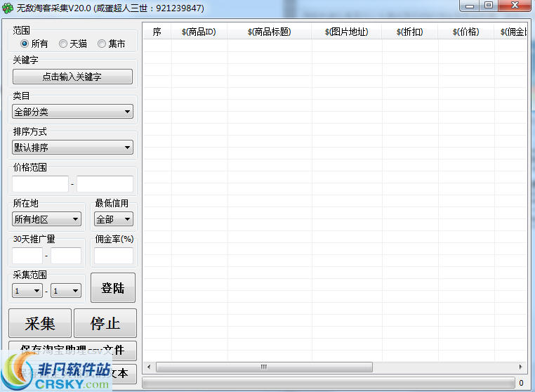Screen dimensions: 535x392
Task: Click the $(商品ID) column header
Action: tap(199, 32)
